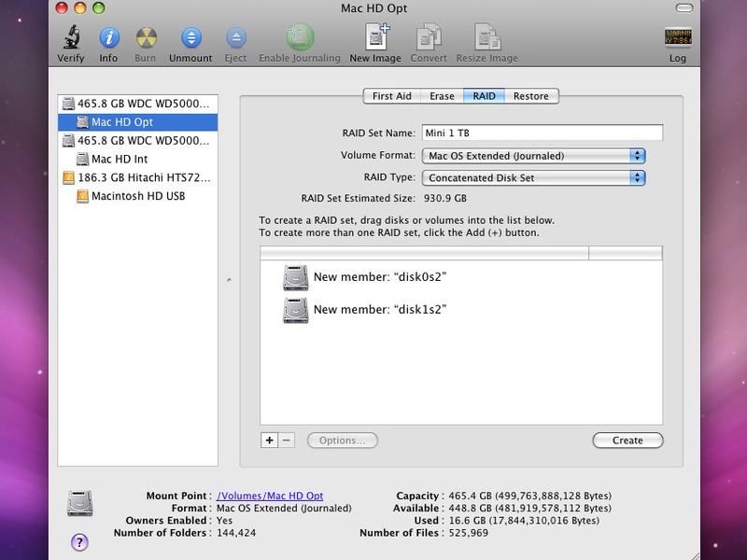
Task: Click the volume disk icon in footer
Action: pyautogui.click(x=80, y=503)
